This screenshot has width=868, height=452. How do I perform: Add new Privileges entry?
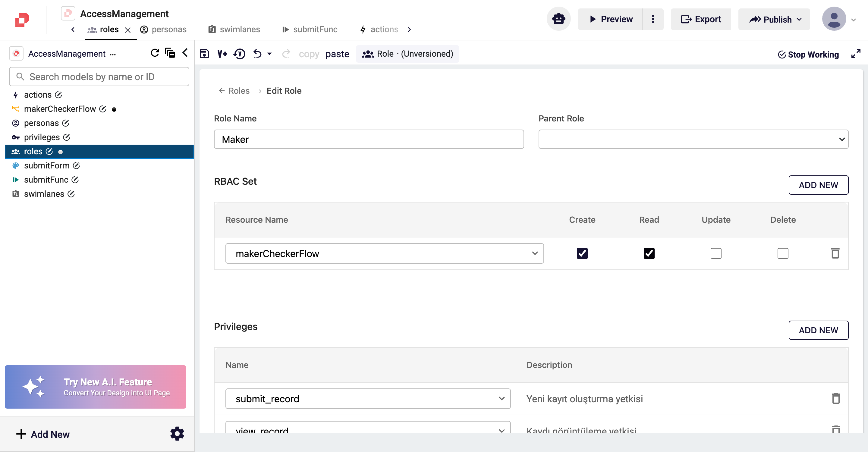coord(818,330)
